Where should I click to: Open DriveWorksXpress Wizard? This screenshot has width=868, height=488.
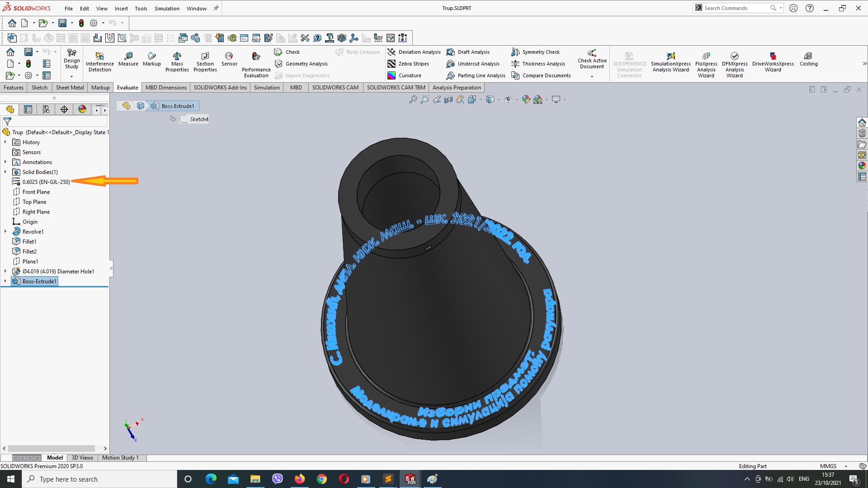tap(773, 61)
